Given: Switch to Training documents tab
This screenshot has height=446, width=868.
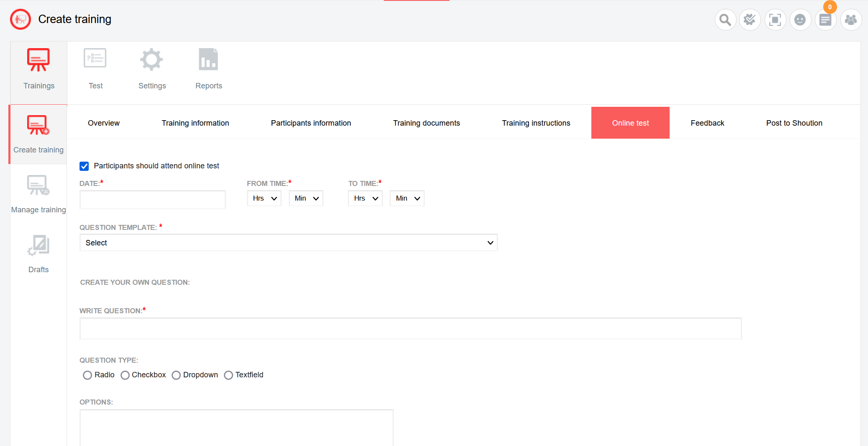Looking at the screenshot, I should point(426,123).
